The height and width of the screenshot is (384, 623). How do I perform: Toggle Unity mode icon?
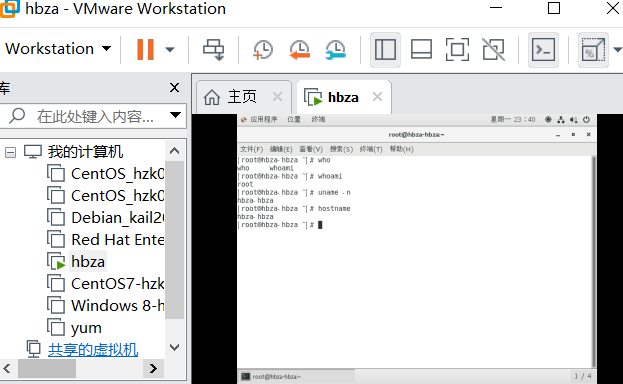[493, 50]
